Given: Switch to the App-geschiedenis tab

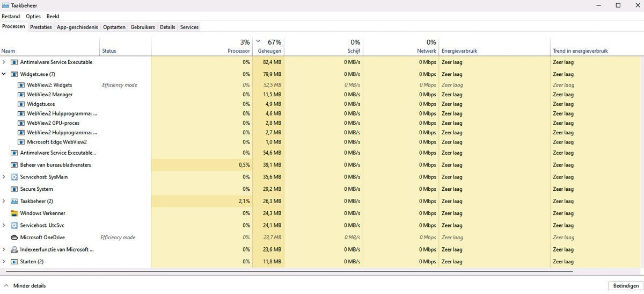Looking at the screenshot, I should [x=77, y=27].
